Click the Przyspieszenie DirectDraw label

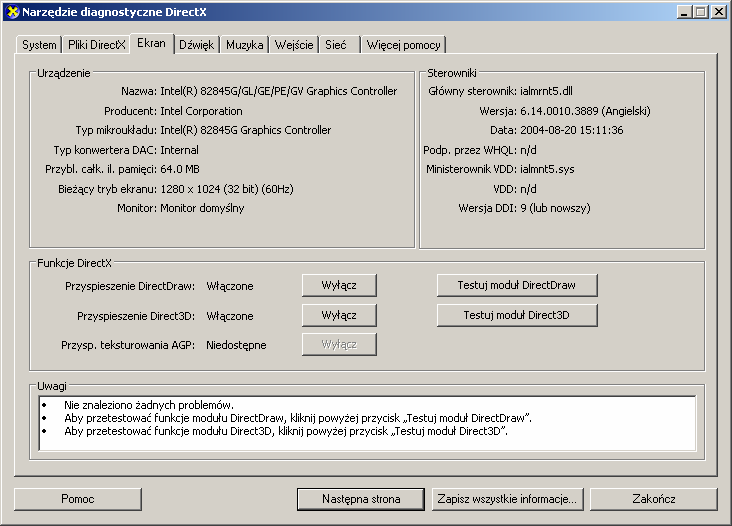coord(130,286)
